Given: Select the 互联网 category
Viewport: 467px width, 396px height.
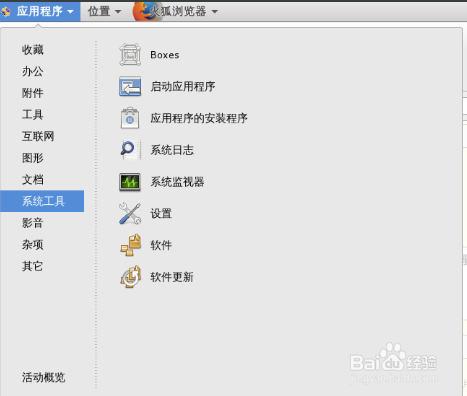Looking at the screenshot, I should tap(38, 136).
